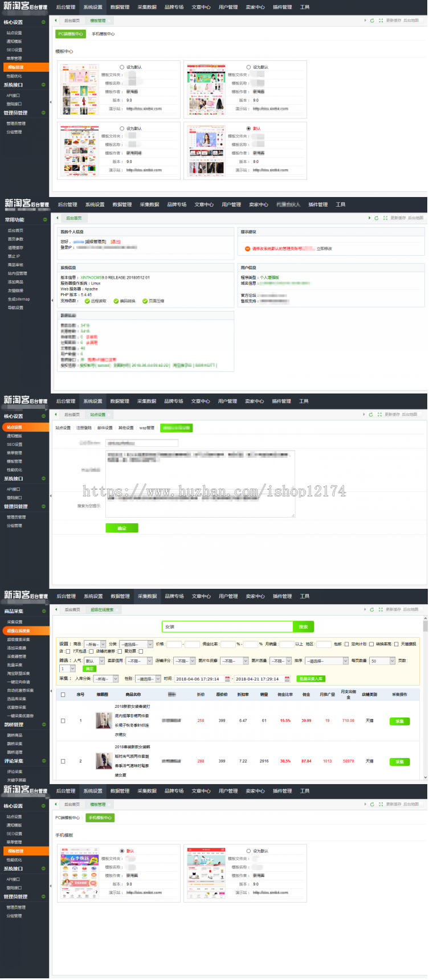Click 批量采集入库 button

pos(311,679)
